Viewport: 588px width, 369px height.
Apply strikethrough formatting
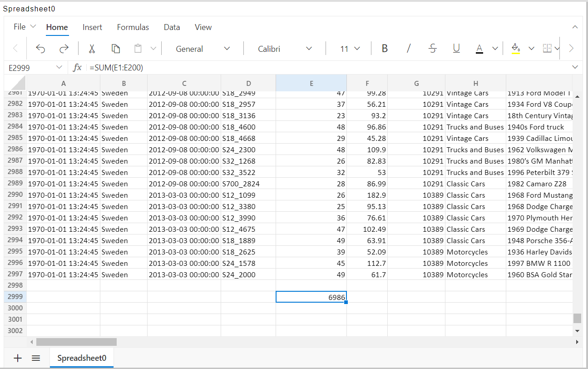click(433, 49)
